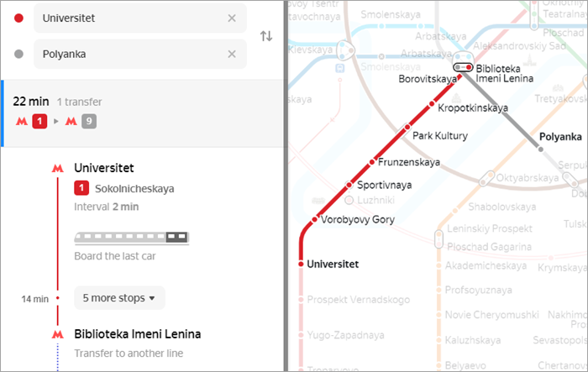This screenshot has height=372, width=588.
Task: Clear the Polyanka destination field
Action: pos(232,54)
